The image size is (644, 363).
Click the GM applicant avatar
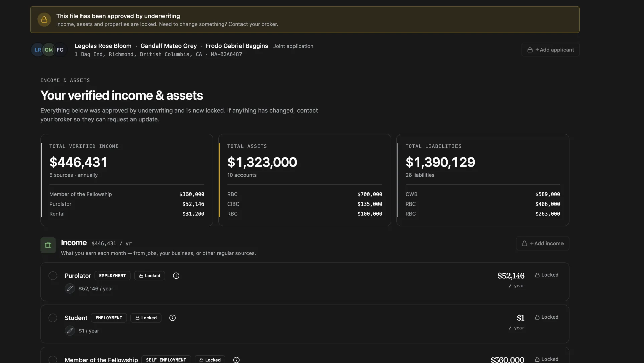49,50
